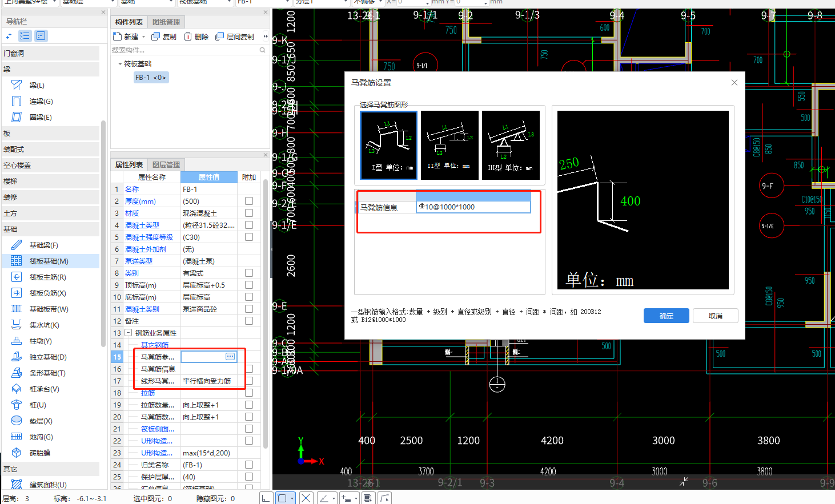Switch to the 属性列表 tab
835x504 pixels.
pos(129,164)
